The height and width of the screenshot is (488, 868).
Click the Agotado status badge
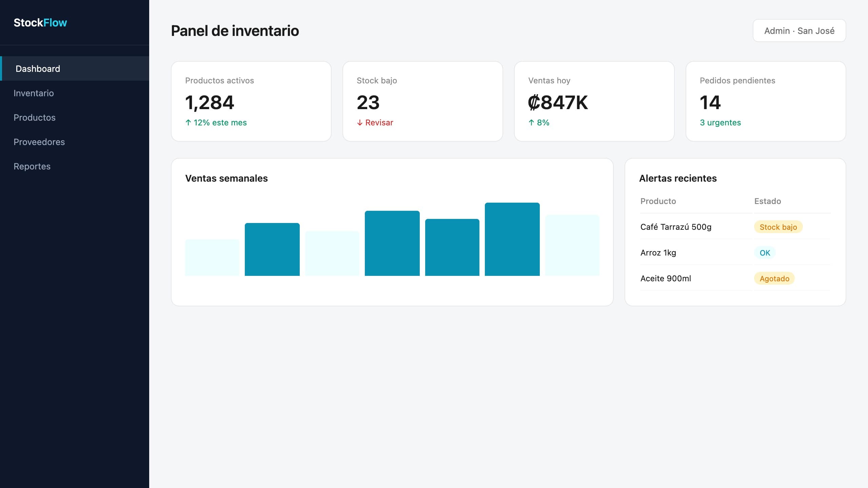coord(774,279)
